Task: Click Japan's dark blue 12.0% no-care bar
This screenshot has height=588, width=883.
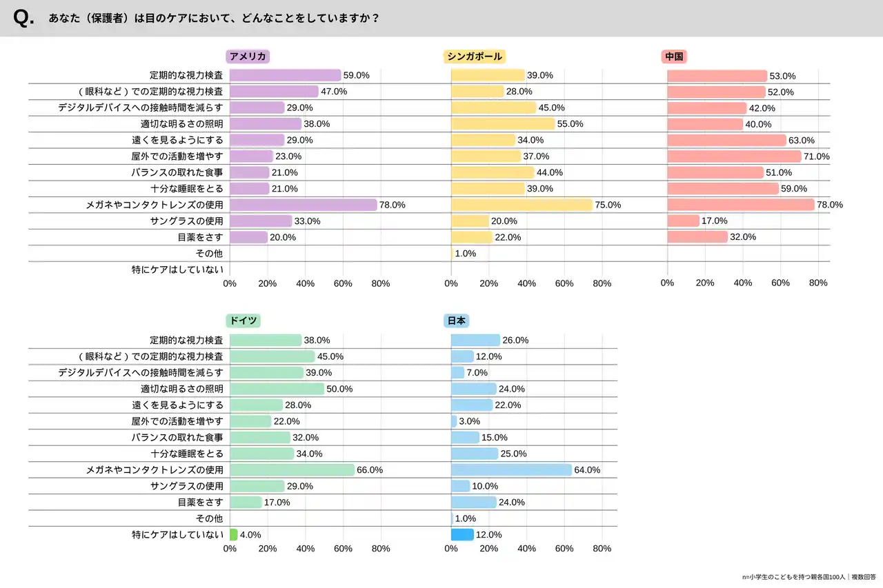Action: tap(462, 534)
